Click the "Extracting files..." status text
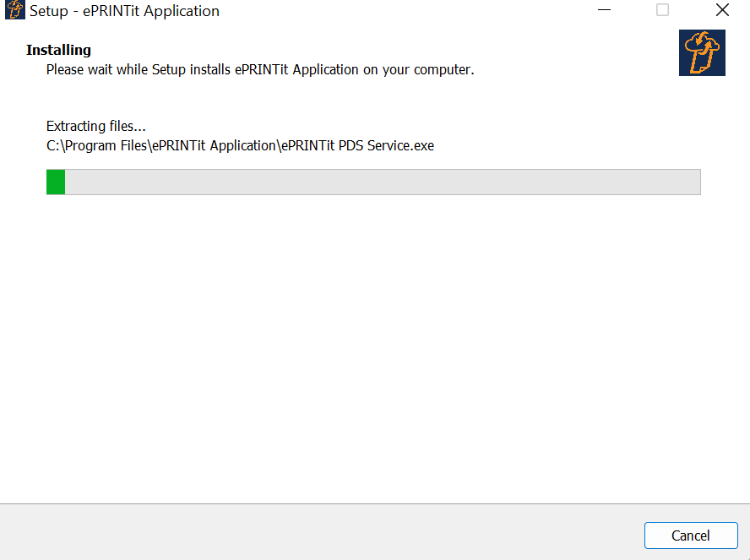The image size is (750, 560). tap(95, 126)
